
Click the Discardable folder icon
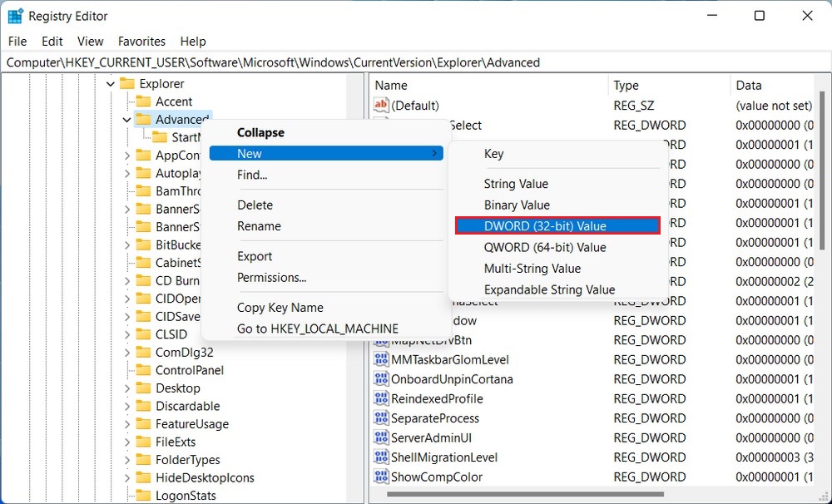pos(143,406)
